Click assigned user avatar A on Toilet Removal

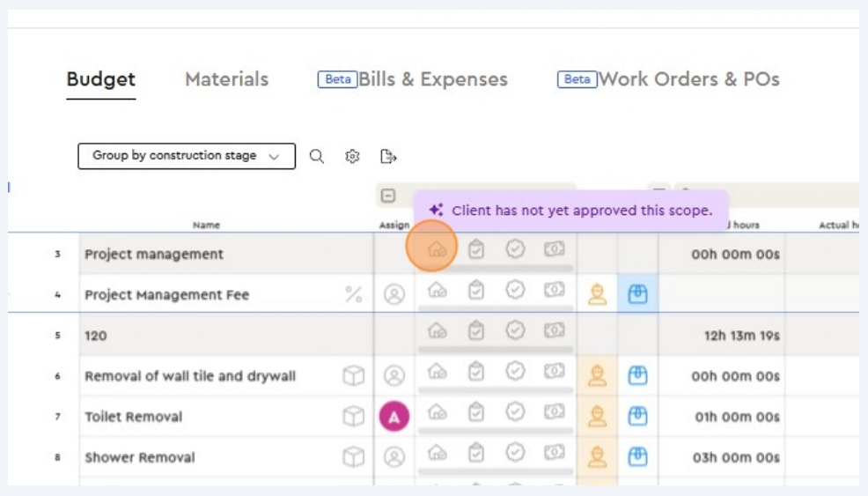click(x=394, y=417)
